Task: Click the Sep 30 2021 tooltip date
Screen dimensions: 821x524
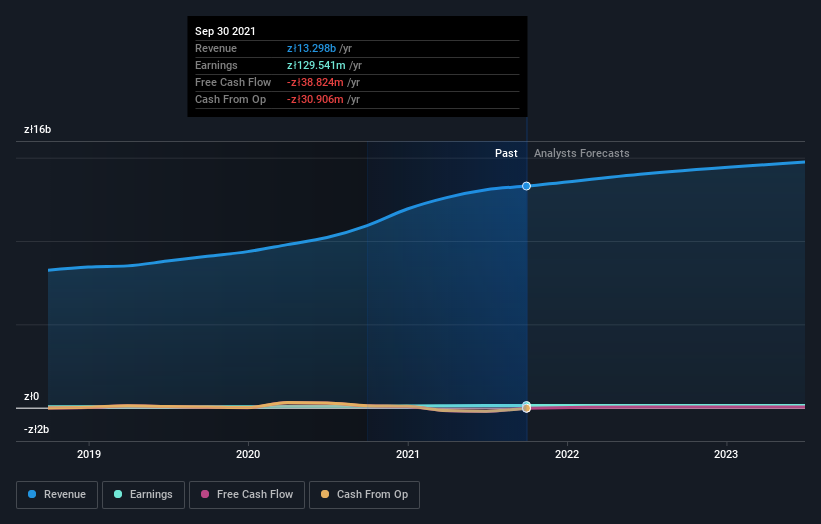Action: [225, 31]
